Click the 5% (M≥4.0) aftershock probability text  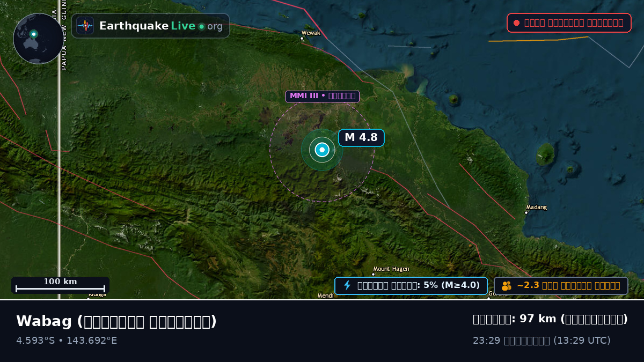coord(419,285)
